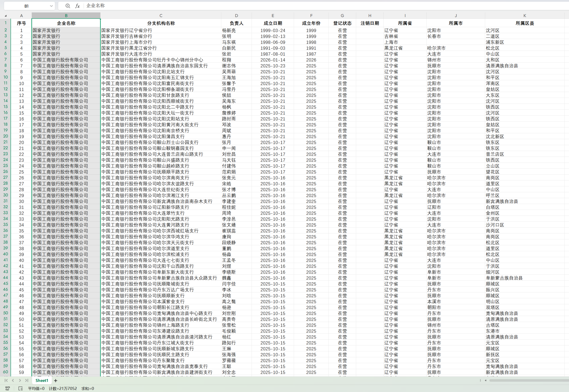The height and width of the screenshot is (392, 569).
Task: Click the horizontal scrollbar left arrow
Action: (x=485, y=380)
